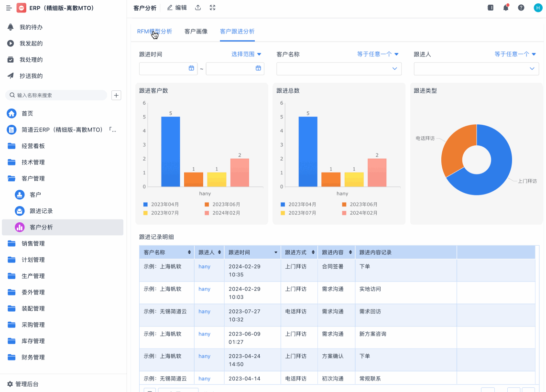
Task: Expand the 客户名称 selection combo box
Action: [339, 69]
